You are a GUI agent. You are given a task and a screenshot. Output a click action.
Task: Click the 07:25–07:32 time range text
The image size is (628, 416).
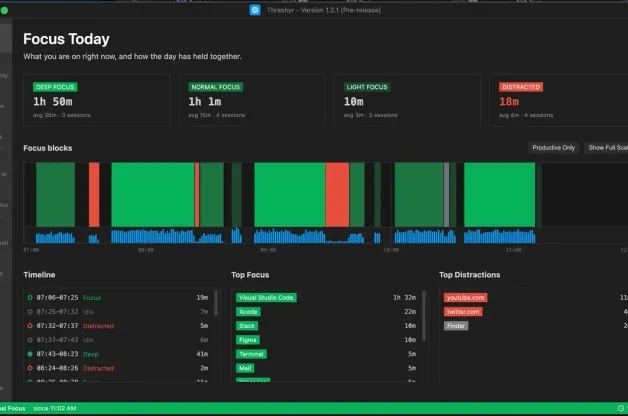pyautogui.click(x=57, y=311)
